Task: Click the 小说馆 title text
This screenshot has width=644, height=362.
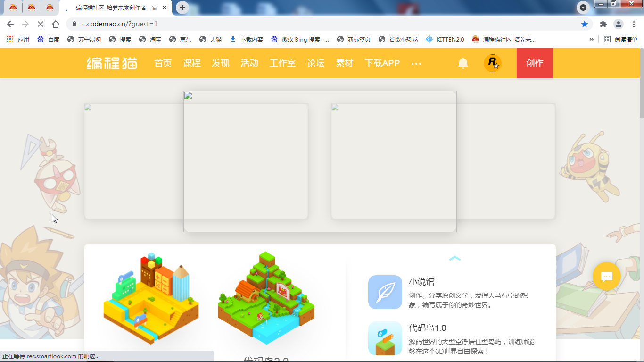Action: [x=421, y=282]
